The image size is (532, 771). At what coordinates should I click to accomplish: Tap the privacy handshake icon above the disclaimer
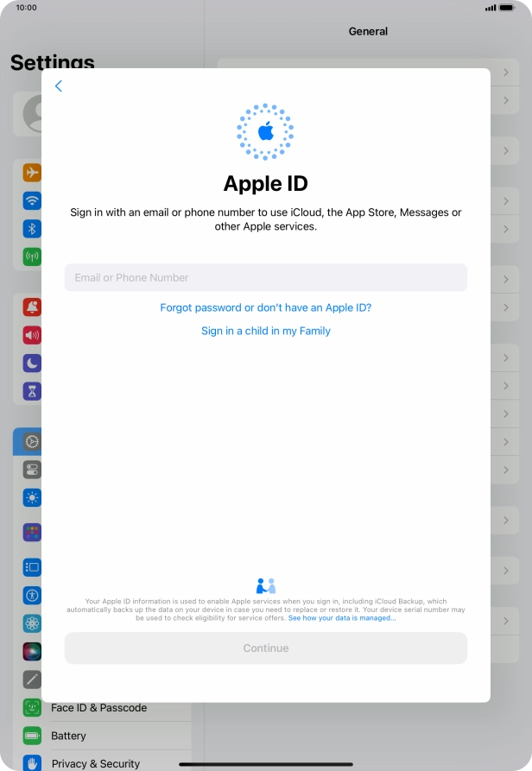click(265, 585)
